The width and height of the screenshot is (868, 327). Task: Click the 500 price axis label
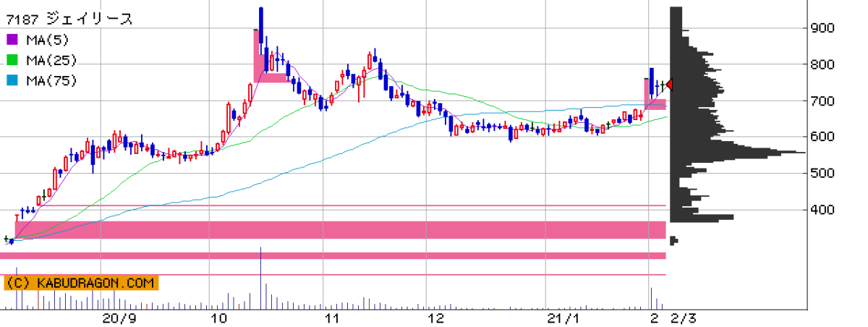(x=824, y=174)
